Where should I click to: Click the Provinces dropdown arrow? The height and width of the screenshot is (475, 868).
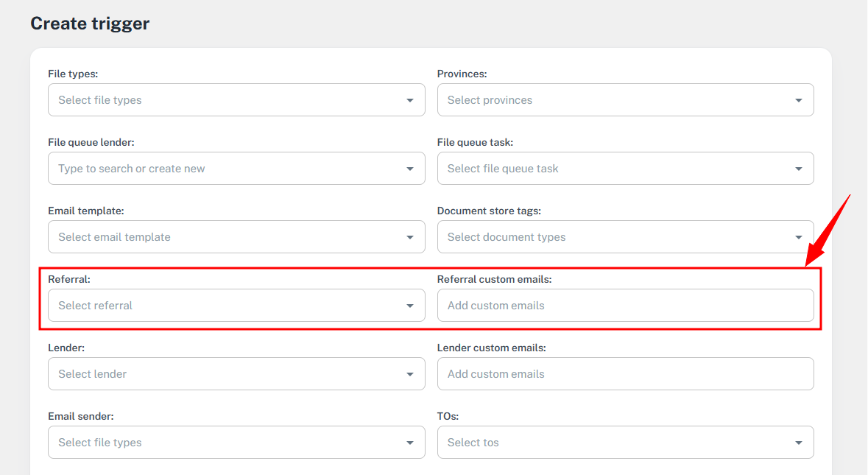(799, 100)
